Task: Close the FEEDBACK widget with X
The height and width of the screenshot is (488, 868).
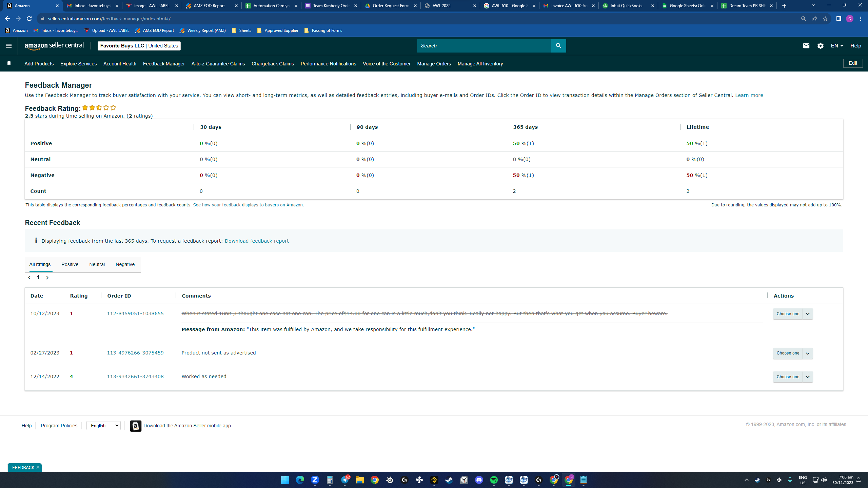Action: [38, 467]
